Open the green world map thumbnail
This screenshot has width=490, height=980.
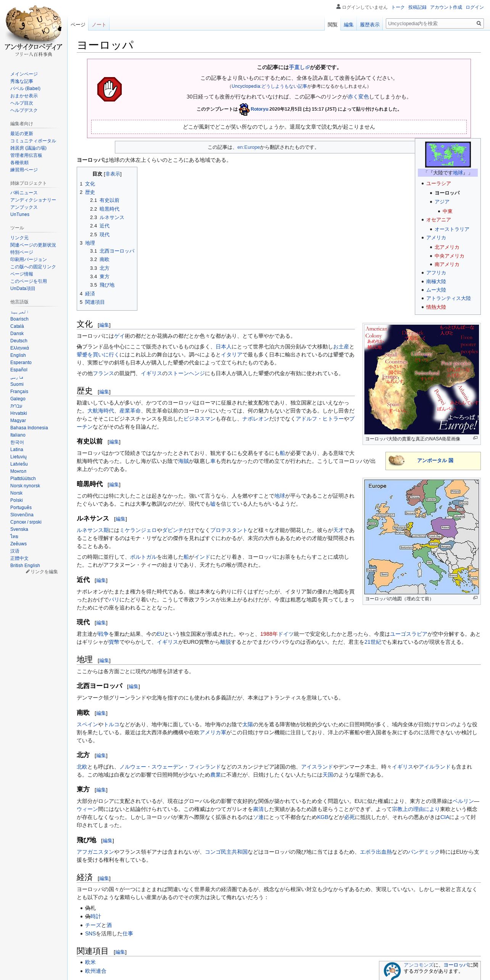click(448, 154)
